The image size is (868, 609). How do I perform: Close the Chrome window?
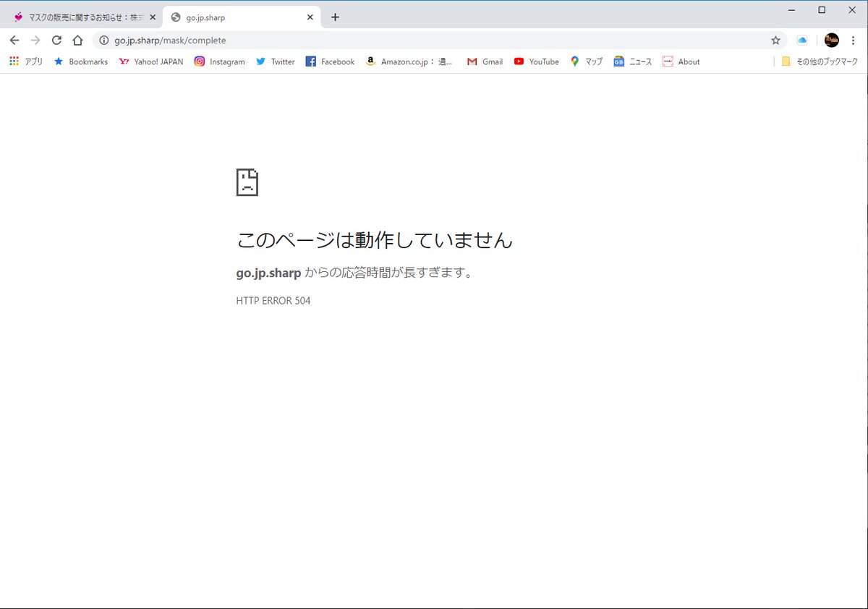[852, 10]
